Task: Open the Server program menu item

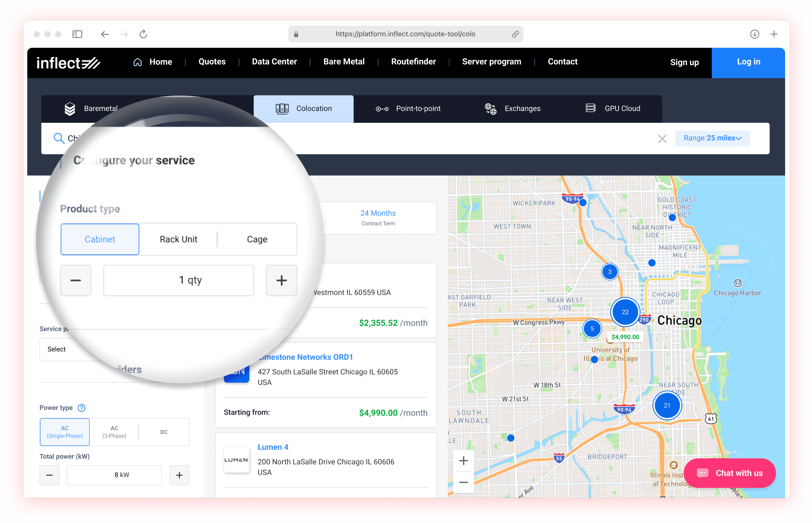Action: pyautogui.click(x=491, y=61)
